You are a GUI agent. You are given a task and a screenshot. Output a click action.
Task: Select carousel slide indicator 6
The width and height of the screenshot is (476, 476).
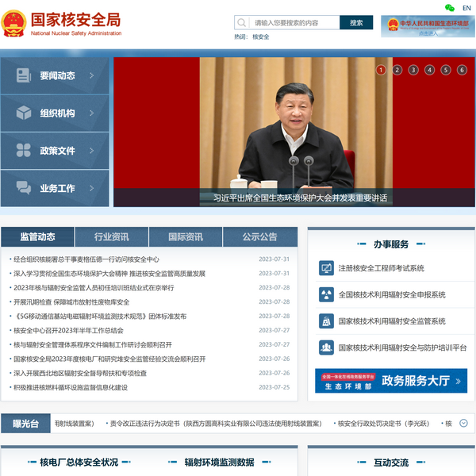pyautogui.click(x=462, y=70)
